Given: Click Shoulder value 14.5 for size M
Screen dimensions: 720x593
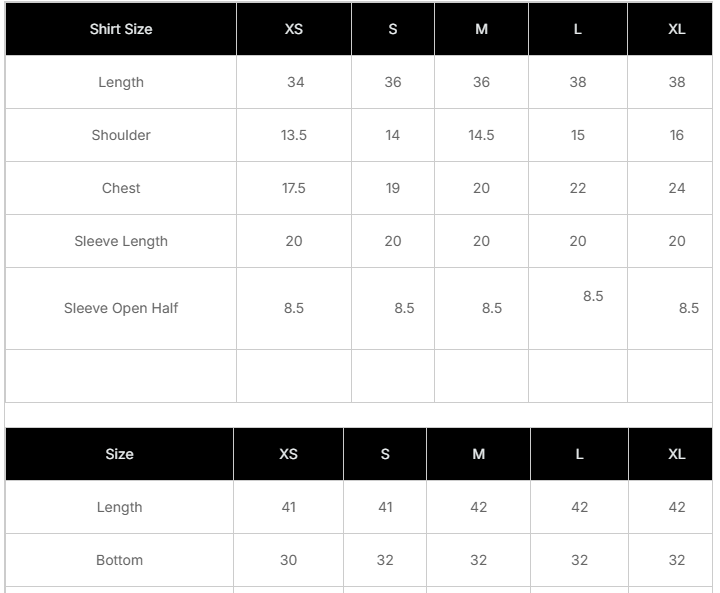Looking at the screenshot, I should pos(481,135).
